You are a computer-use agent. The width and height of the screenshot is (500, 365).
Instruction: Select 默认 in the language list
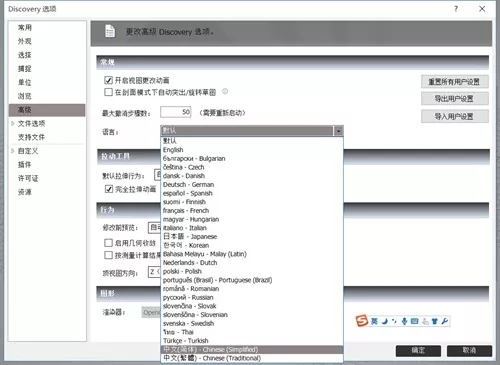(252, 141)
